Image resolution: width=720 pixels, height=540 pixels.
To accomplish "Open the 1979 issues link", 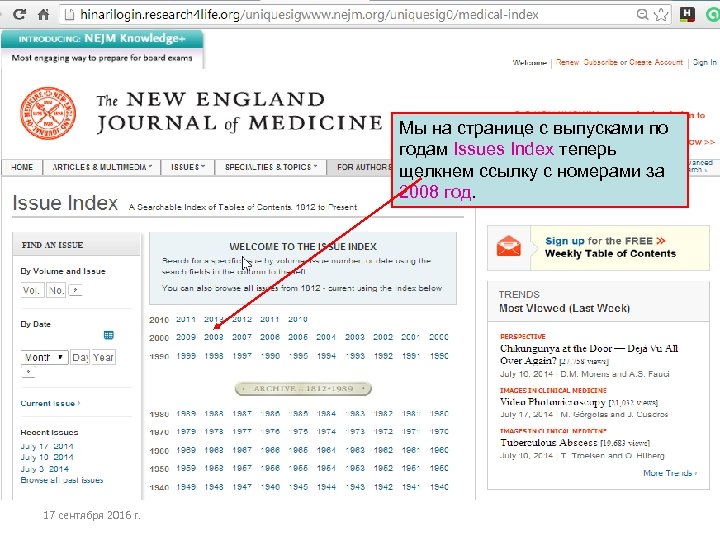I will [x=186, y=432].
